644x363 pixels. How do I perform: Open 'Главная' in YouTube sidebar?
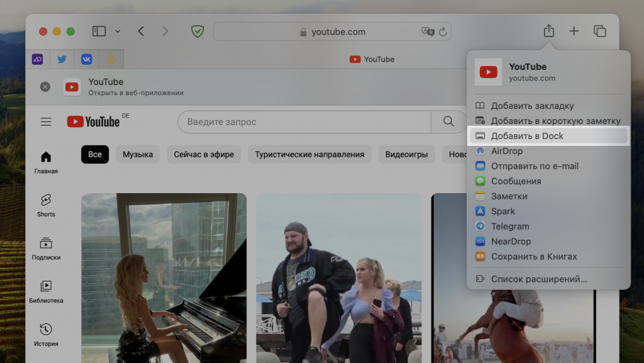click(x=46, y=162)
